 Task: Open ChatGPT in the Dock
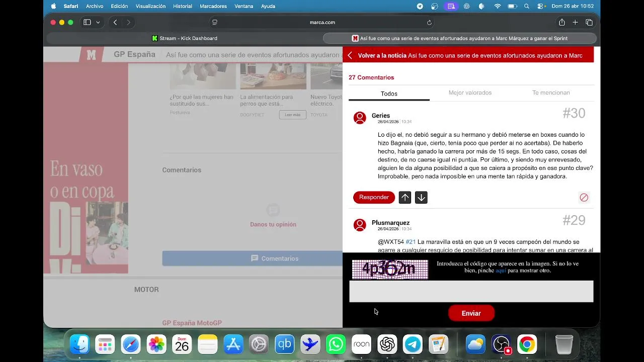(x=387, y=344)
